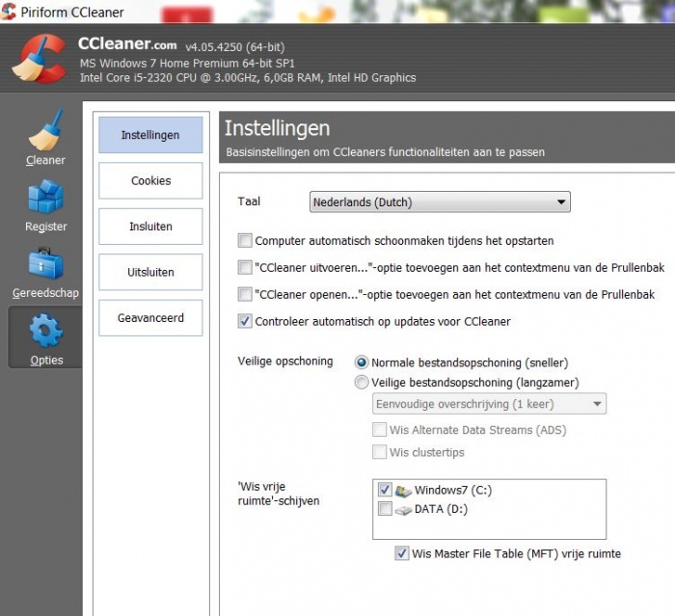Viewport: 675px width, 616px height.
Task: Uncheck the Windows7 (C:) drive checkbox
Action: tap(385, 490)
